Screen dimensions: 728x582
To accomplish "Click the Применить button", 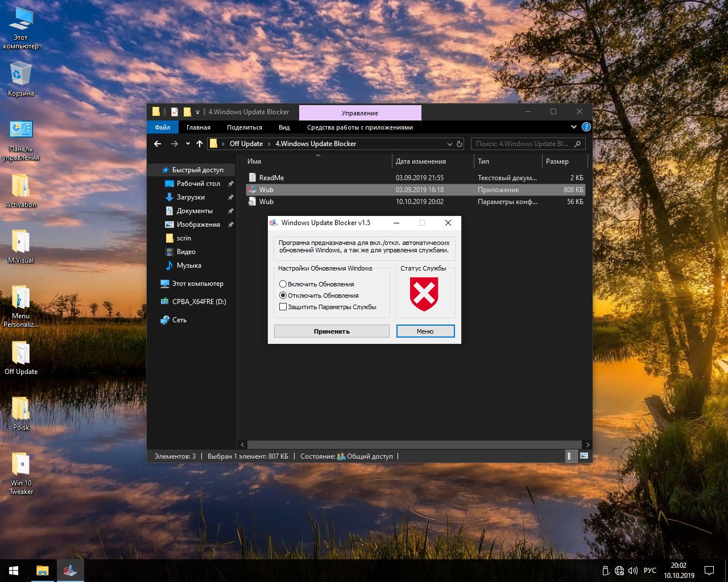I will pyautogui.click(x=332, y=331).
